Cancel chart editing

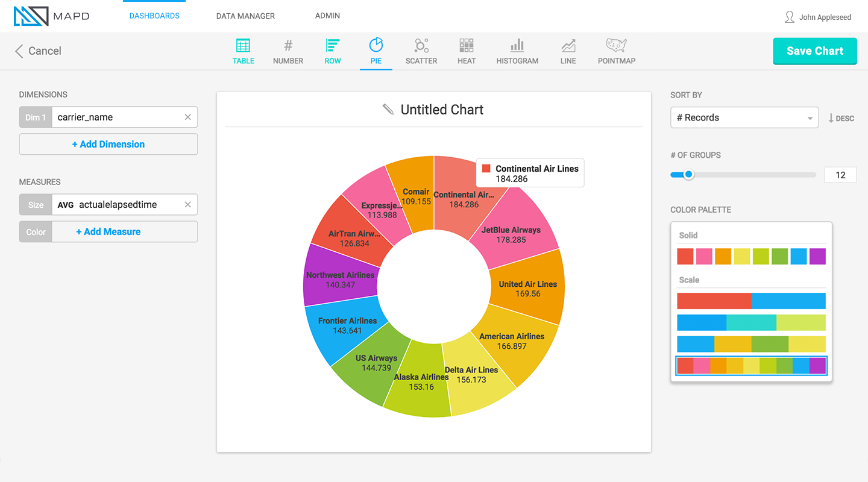click(38, 51)
